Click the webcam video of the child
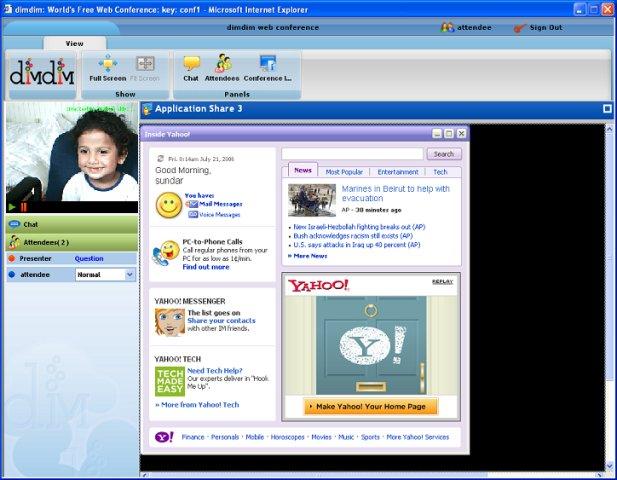 pyautogui.click(x=72, y=152)
